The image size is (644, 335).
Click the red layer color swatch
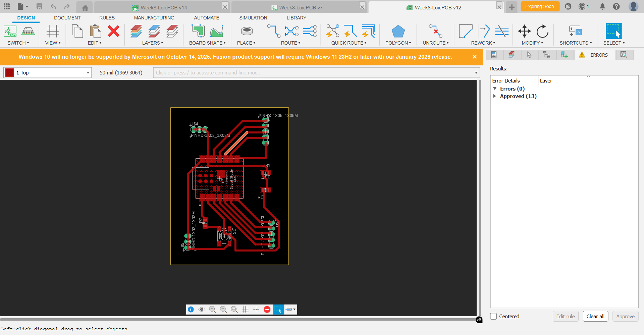[10, 73]
